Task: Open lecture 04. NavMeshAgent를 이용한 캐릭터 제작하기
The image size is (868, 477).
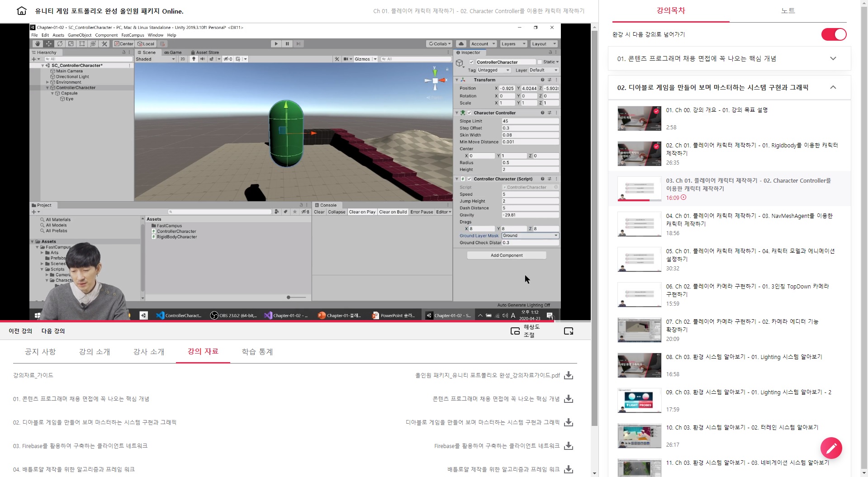Action: (x=729, y=224)
